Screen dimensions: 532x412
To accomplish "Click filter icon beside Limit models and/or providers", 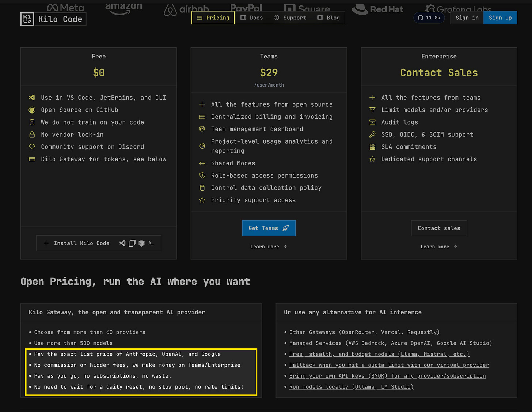I will tap(372, 110).
